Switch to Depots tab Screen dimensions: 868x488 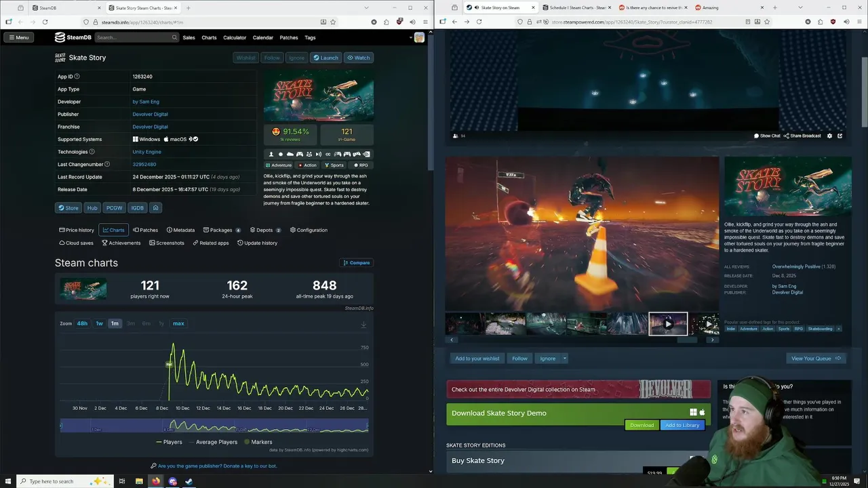coord(265,230)
